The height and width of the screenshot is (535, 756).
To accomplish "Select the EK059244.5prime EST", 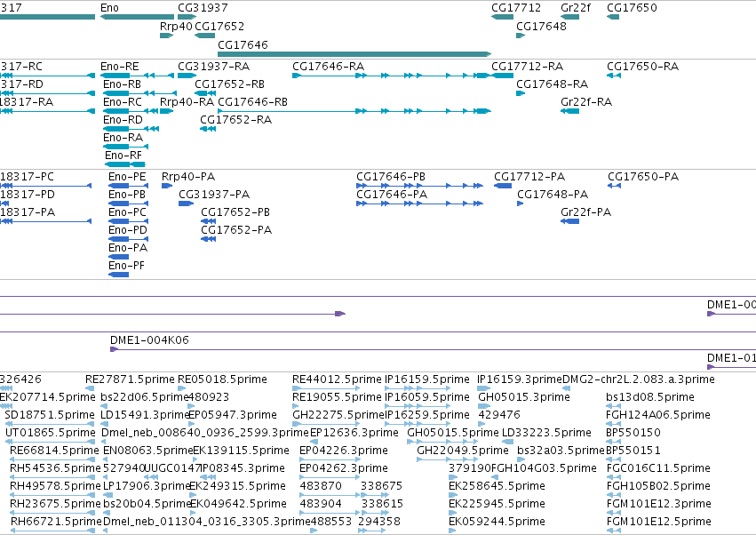I will coord(452,531).
